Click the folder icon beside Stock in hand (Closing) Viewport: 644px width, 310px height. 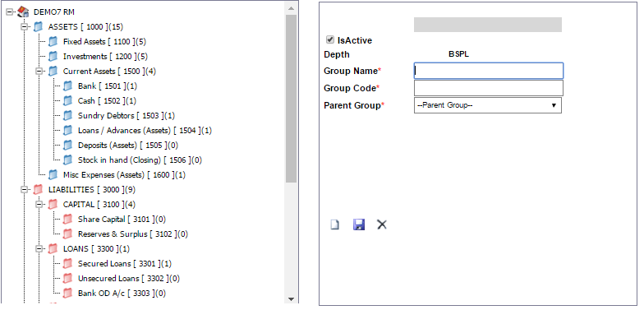pyautogui.click(x=67, y=160)
